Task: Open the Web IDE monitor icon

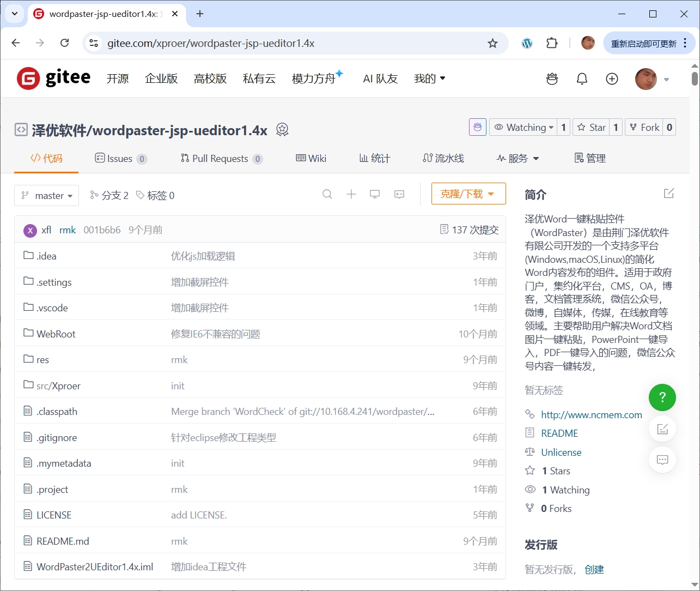Action: click(x=375, y=194)
